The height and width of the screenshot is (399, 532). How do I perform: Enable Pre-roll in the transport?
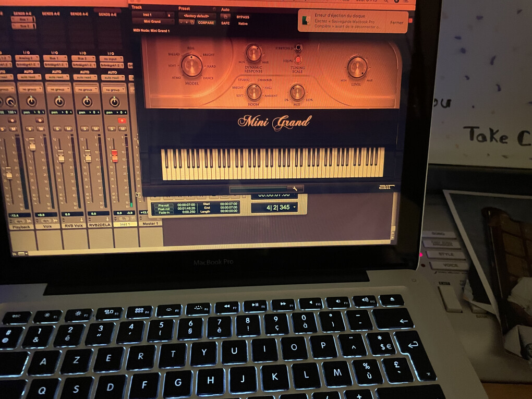[x=163, y=205]
